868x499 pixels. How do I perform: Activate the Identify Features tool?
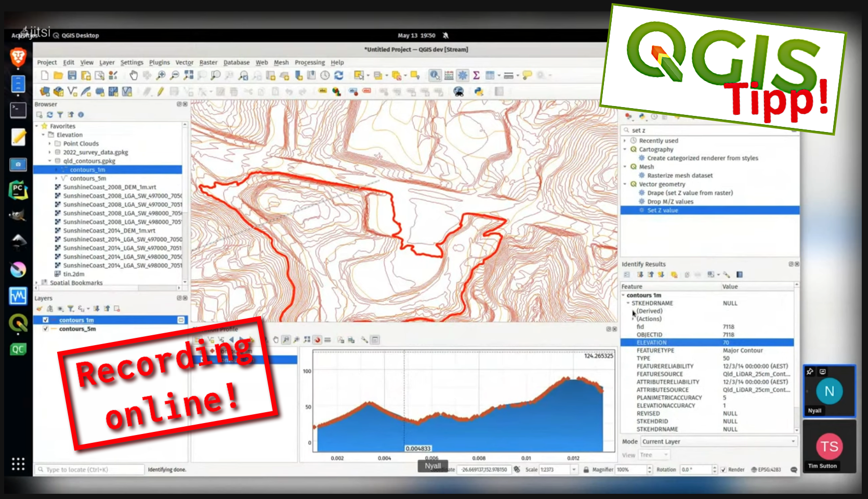[435, 75]
